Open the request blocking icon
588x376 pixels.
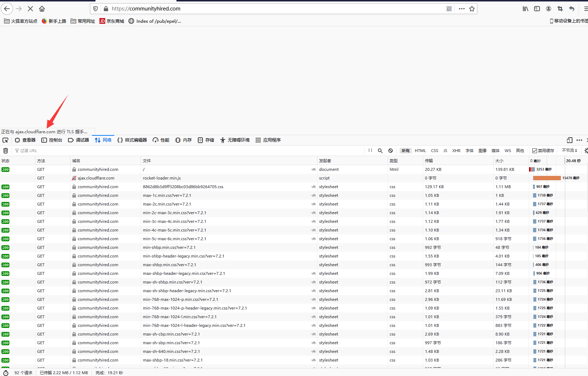391,151
